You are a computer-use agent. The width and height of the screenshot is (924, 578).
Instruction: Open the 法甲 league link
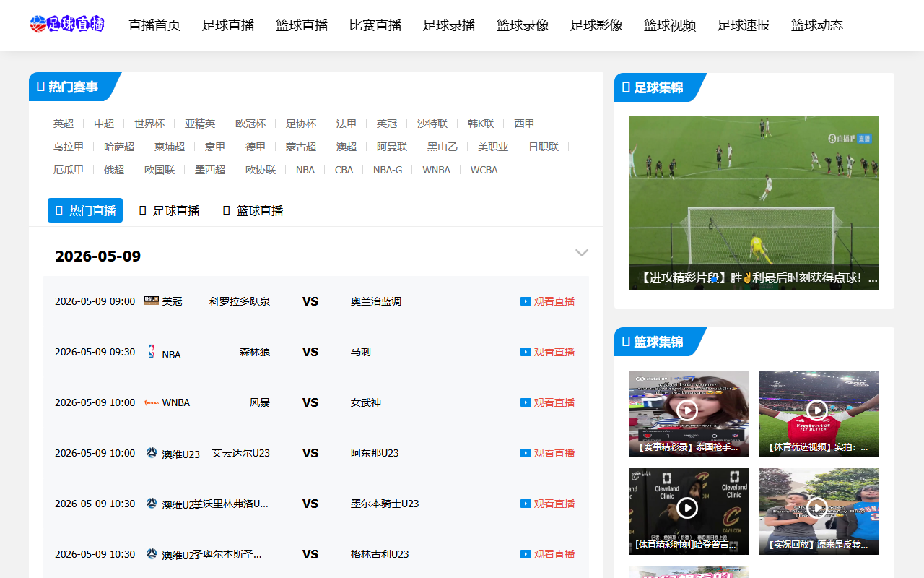346,124
